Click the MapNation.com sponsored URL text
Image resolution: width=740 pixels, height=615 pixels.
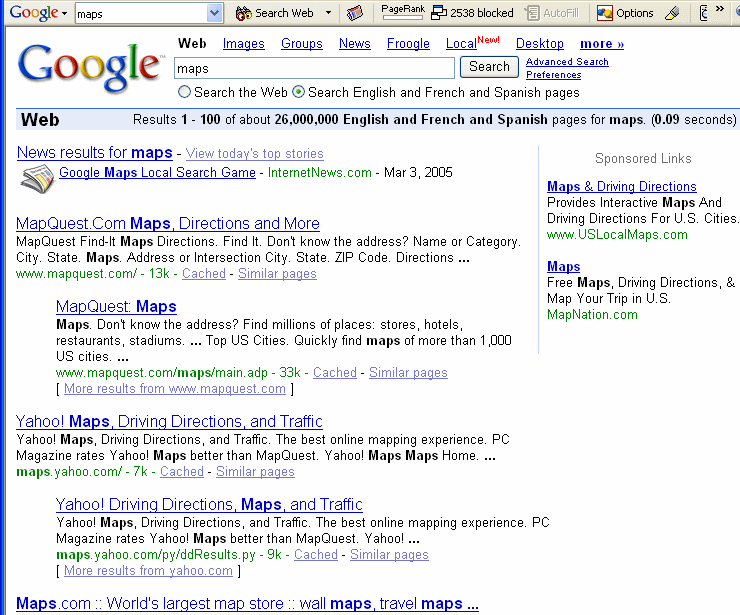(x=592, y=315)
